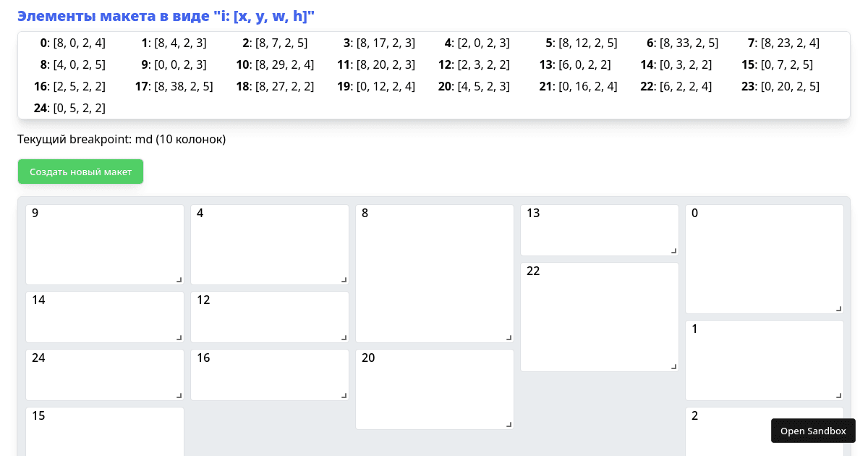Click resize handle of grid item 13
Image resolution: width=868 pixels, height=456 pixels.
tap(673, 250)
